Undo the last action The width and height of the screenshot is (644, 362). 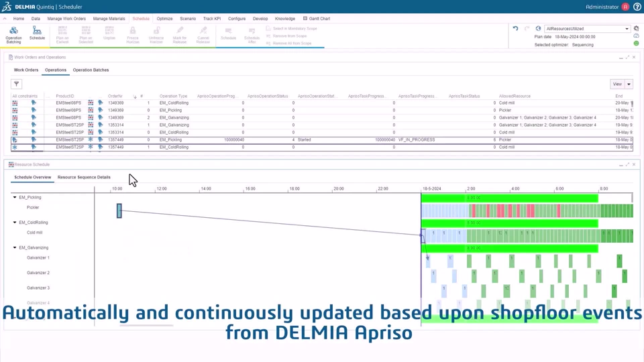pos(515,28)
